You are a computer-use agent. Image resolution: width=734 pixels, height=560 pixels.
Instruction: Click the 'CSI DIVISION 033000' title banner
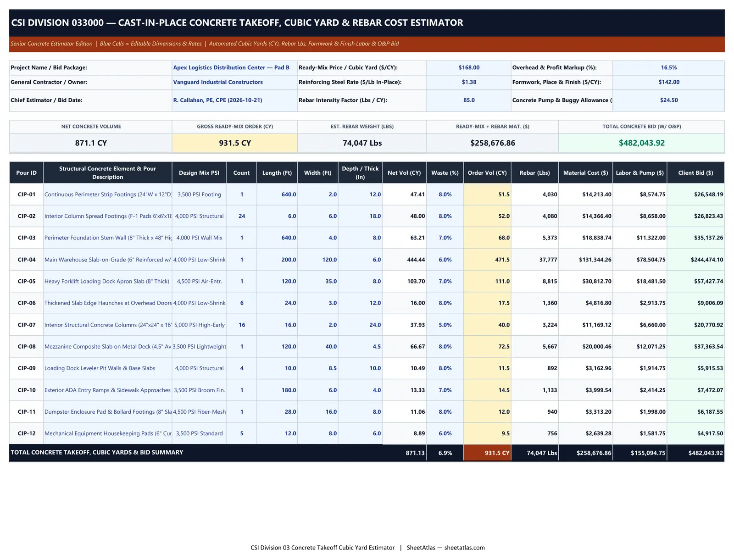367,23
